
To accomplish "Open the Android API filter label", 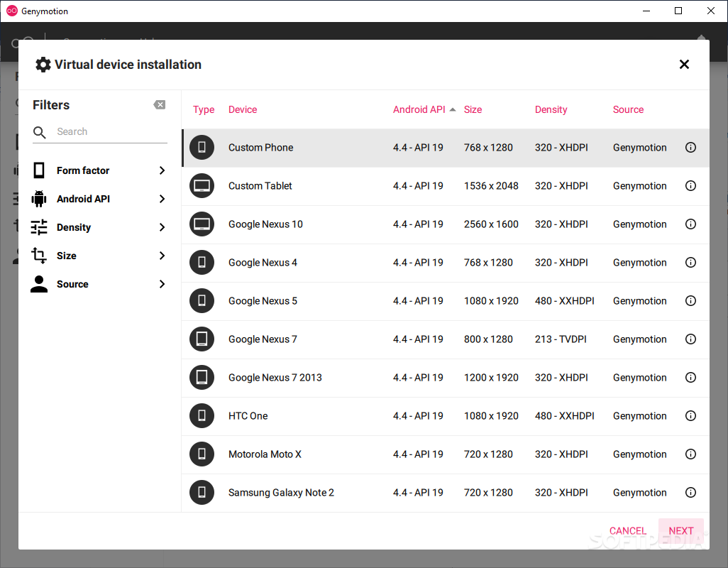I will 84,199.
